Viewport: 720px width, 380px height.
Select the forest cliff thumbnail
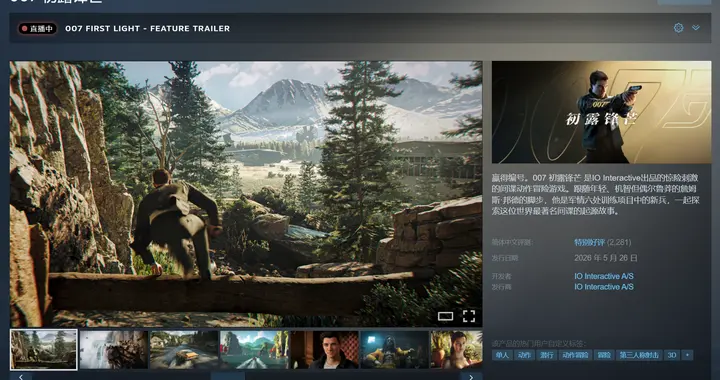44,349
